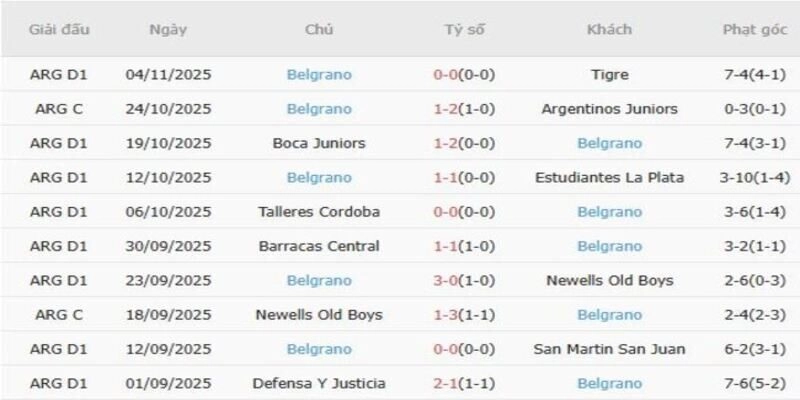Select the "Chủ" column header
This screenshot has width=800, height=400.
319,29
